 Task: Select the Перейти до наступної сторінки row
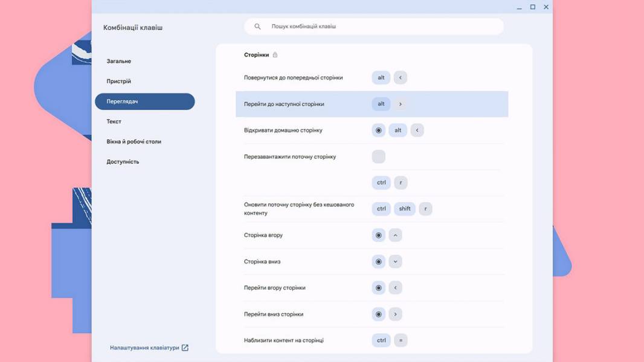372,104
